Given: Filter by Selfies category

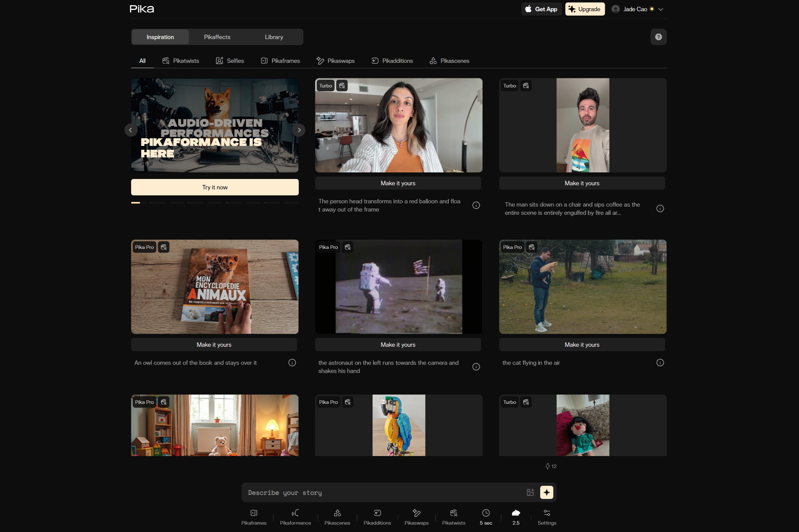Looking at the screenshot, I should coord(230,61).
